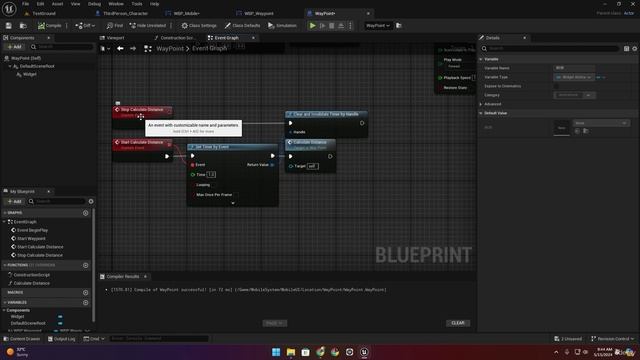The height and width of the screenshot is (360, 640).
Task: Navigate back in the graph history
Action: pos(120,49)
